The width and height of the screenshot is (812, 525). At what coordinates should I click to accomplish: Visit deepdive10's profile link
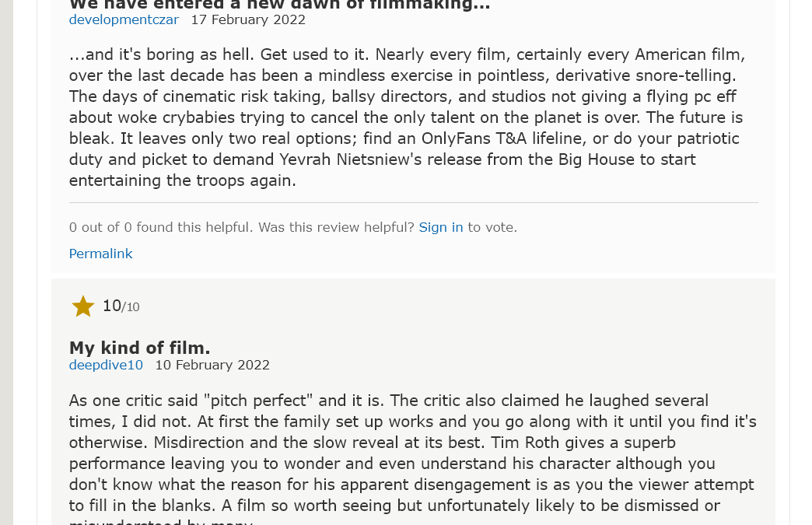click(106, 365)
